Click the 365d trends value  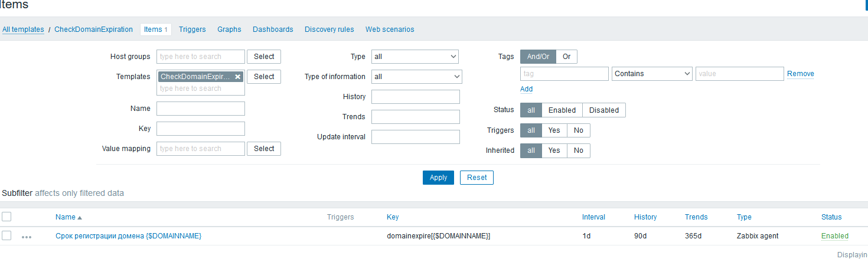(693, 236)
